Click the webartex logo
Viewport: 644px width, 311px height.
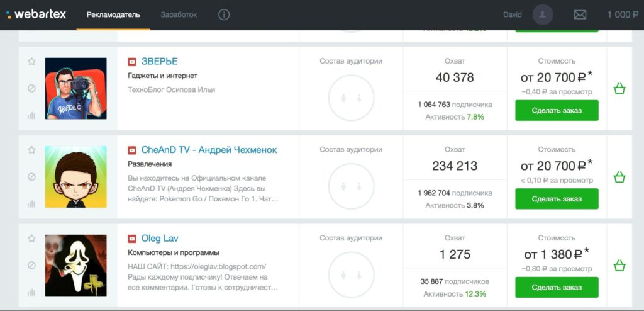[x=36, y=14]
